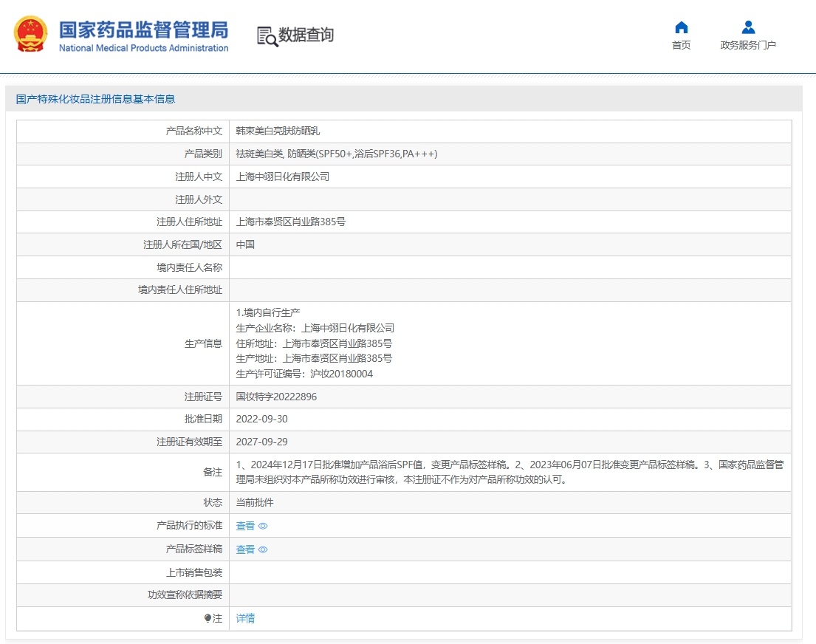
Task: Click the 数据查询 search document icon
Action: (x=267, y=36)
